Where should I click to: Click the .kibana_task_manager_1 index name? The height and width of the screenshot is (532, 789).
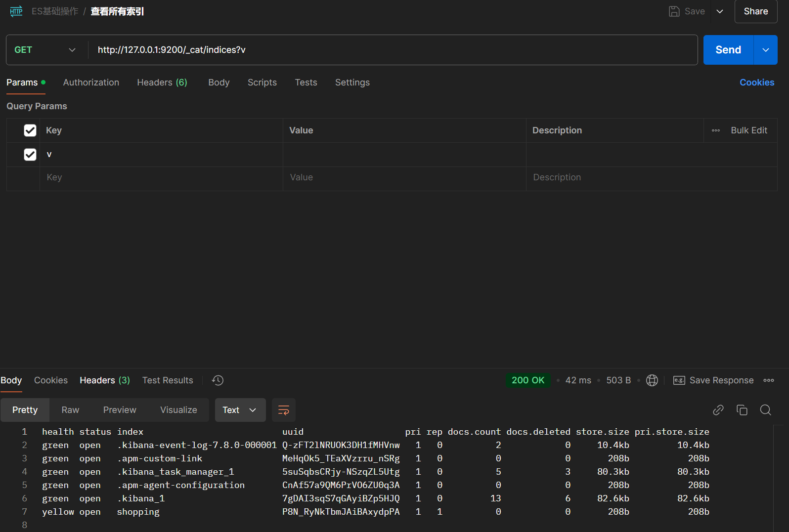tap(175, 472)
